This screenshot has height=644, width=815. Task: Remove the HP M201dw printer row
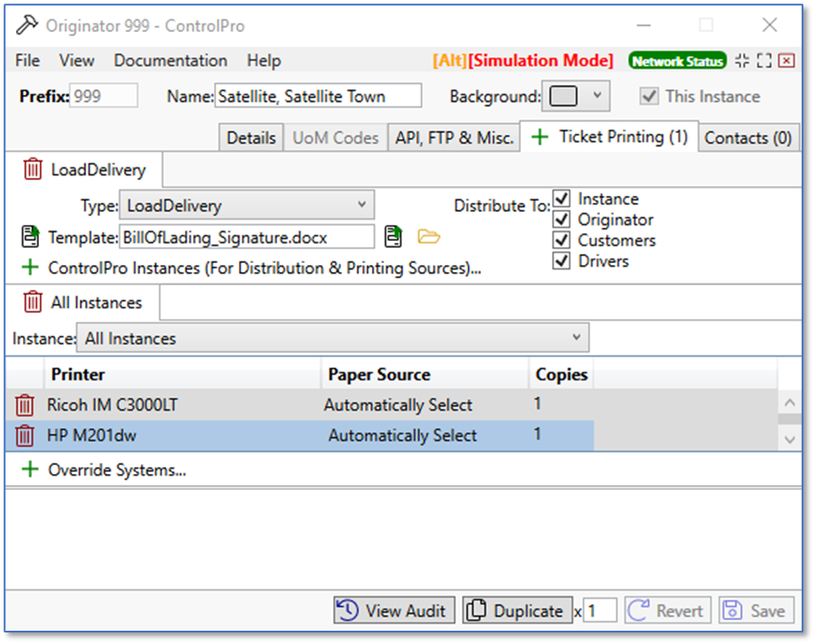tap(24, 436)
